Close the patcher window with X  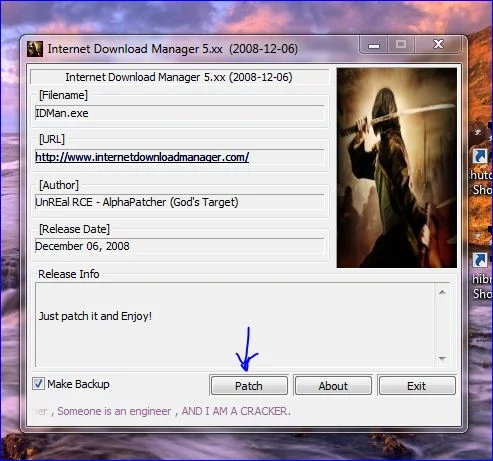click(438, 45)
